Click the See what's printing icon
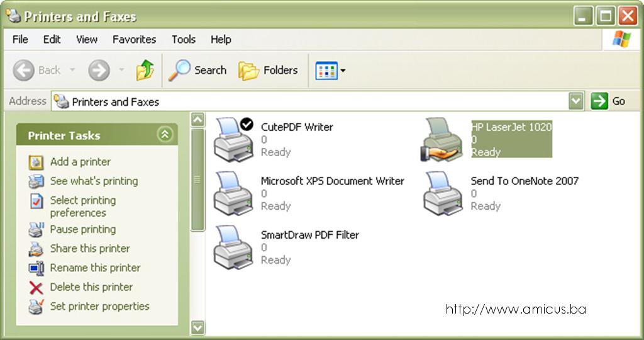Image resolution: width=644 pixels, height=340 pixels. pyautogui.click(x=36, y=181)
